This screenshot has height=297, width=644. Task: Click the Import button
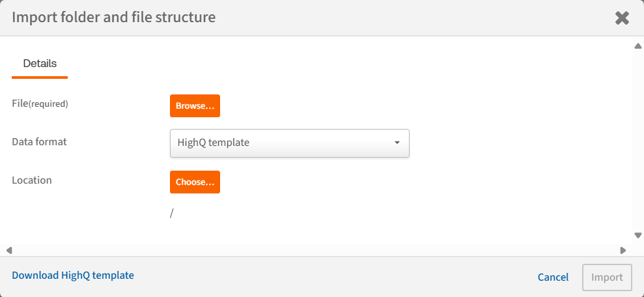607,277
